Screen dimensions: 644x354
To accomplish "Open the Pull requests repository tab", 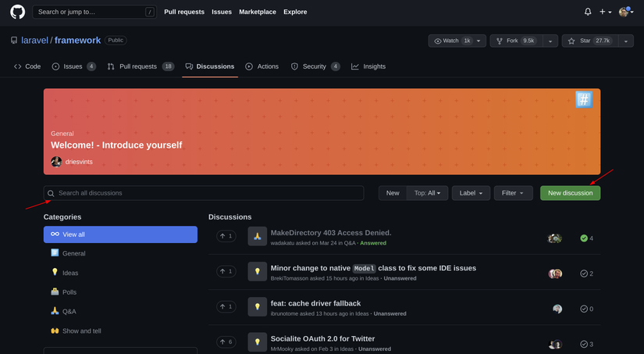I will click(141, 66).
